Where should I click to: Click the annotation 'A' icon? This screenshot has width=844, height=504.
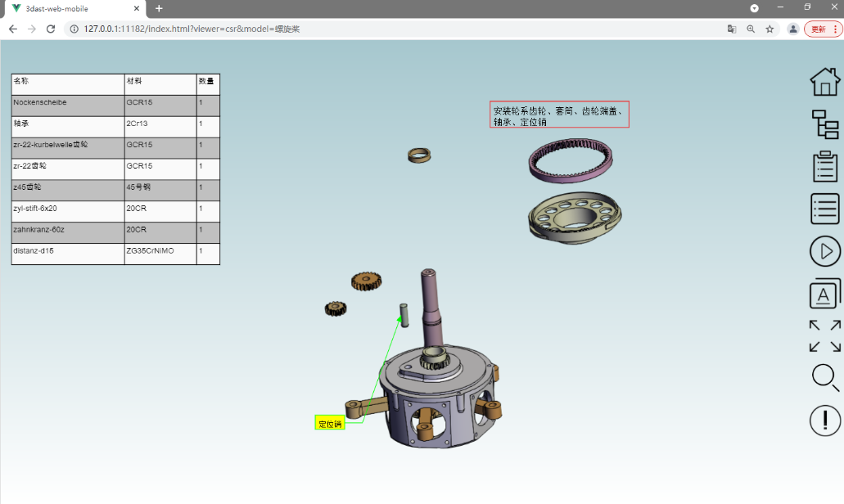(x=824, y=294)
